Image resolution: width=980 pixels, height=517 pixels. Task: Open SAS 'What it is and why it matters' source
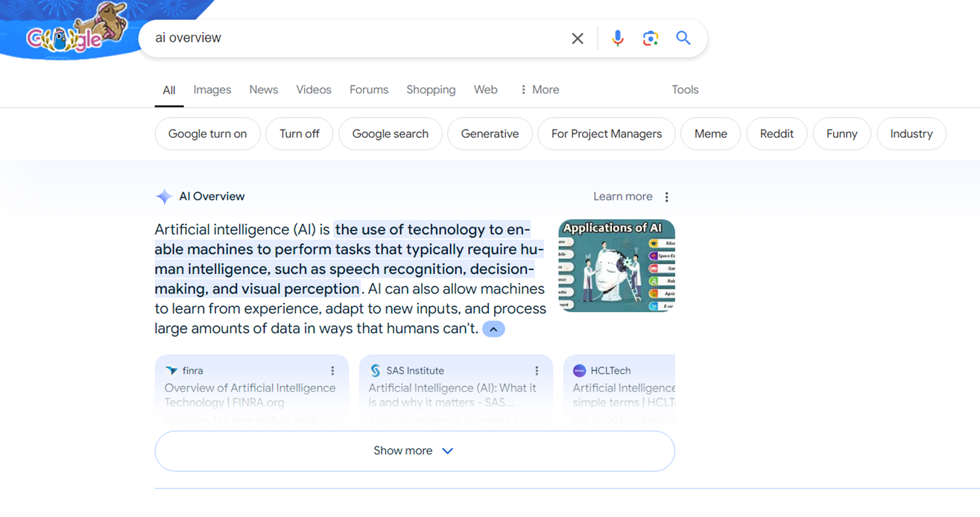pyautogui.click(x=452, y=395)
